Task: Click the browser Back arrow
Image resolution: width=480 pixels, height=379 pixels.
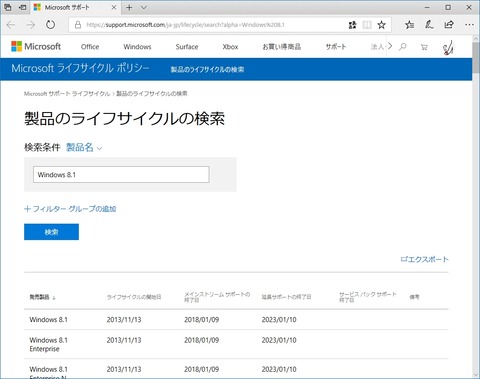Action: coord(11,25)
